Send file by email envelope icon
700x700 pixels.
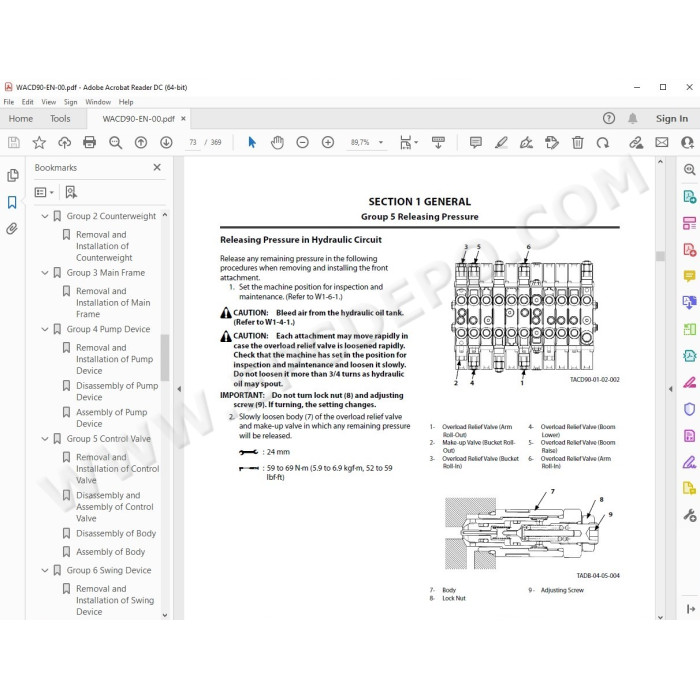click(x=662, y=142)
